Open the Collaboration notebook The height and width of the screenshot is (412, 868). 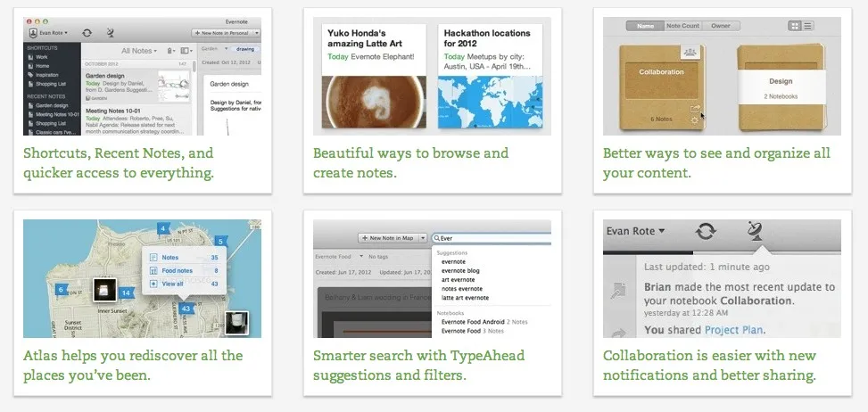coord(662,87)
